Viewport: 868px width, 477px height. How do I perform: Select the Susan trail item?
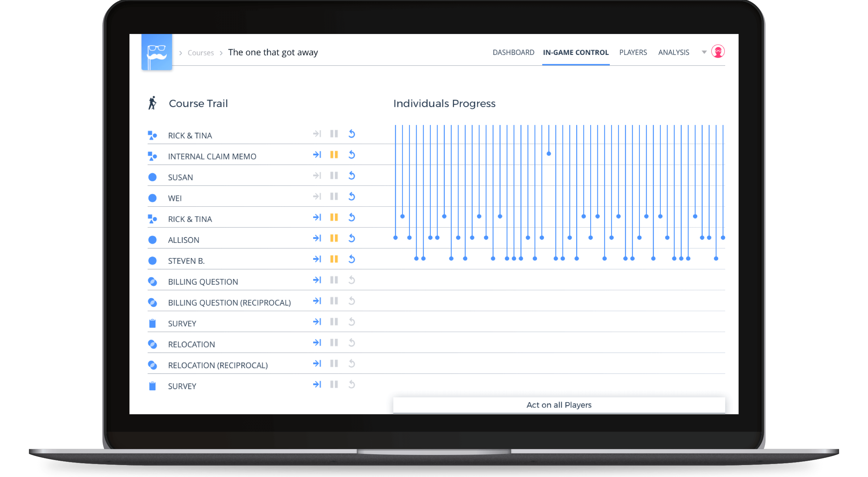(180, 177)
